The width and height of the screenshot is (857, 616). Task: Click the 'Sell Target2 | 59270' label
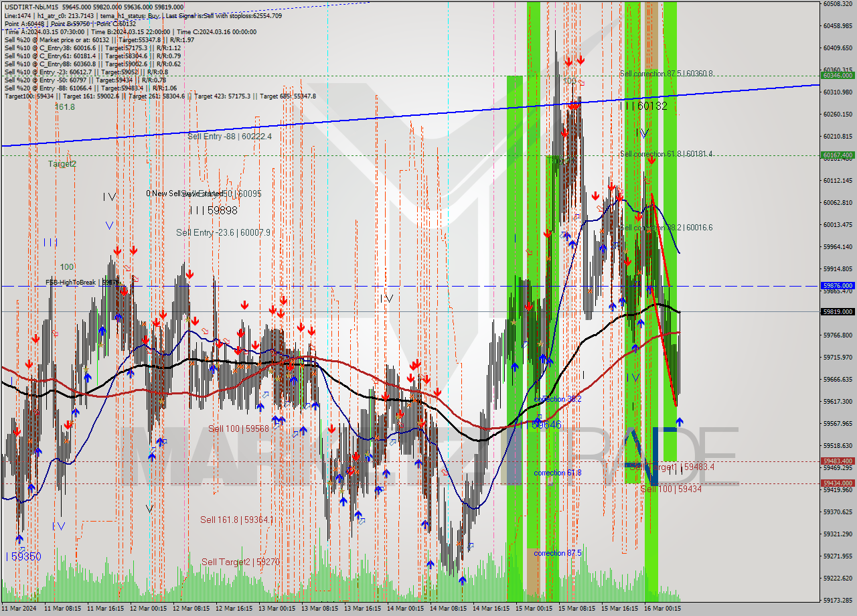point(240,562)
